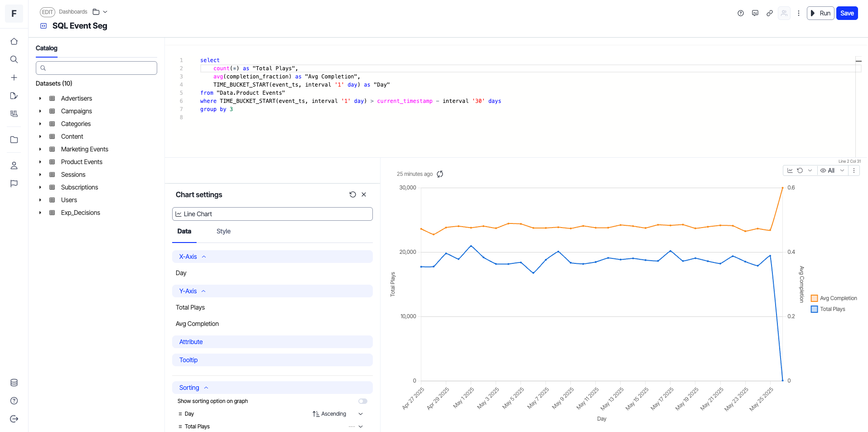Image resolution: width=868 pixels, height=432 pixels.
Task: Select the Marketing Events dataset
Action: [85, 149]
